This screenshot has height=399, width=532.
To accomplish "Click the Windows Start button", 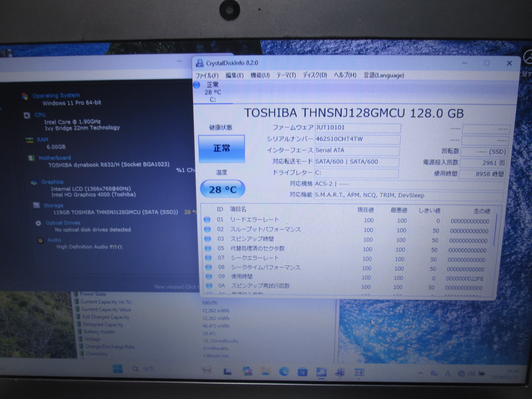I will 118,369.
